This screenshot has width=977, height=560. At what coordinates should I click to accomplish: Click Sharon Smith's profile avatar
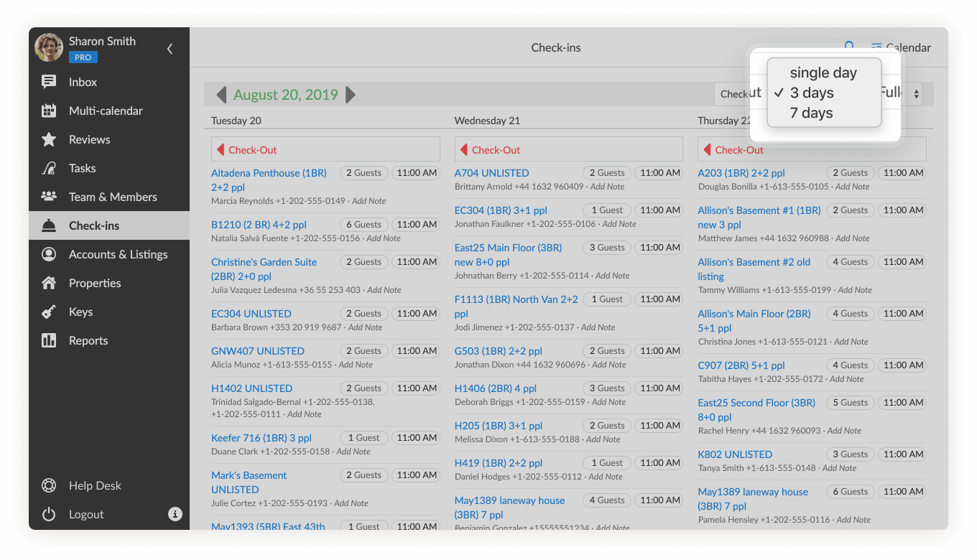click(x=49, y=47)
